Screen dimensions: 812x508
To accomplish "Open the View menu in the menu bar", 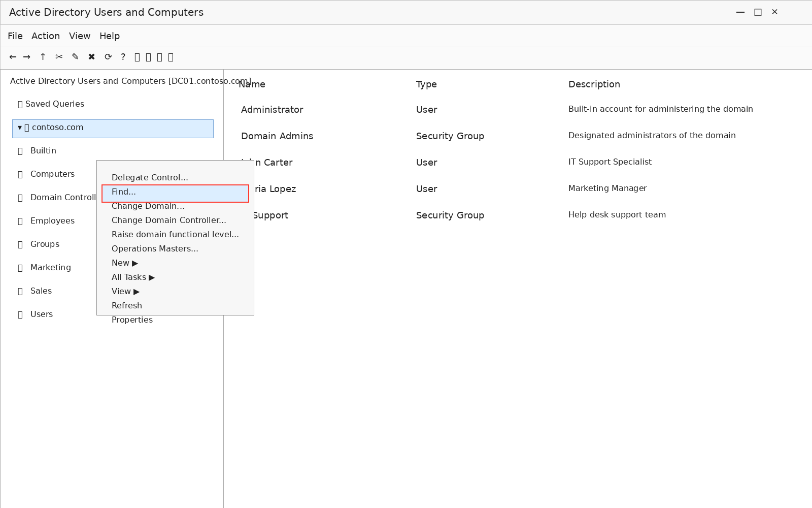I will point(80,36).
